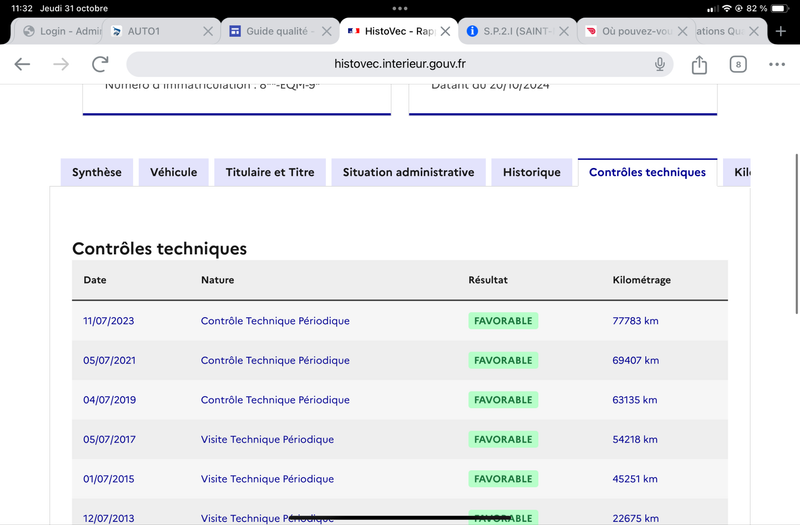Close the AUTO1 tab

coord(208,31)
